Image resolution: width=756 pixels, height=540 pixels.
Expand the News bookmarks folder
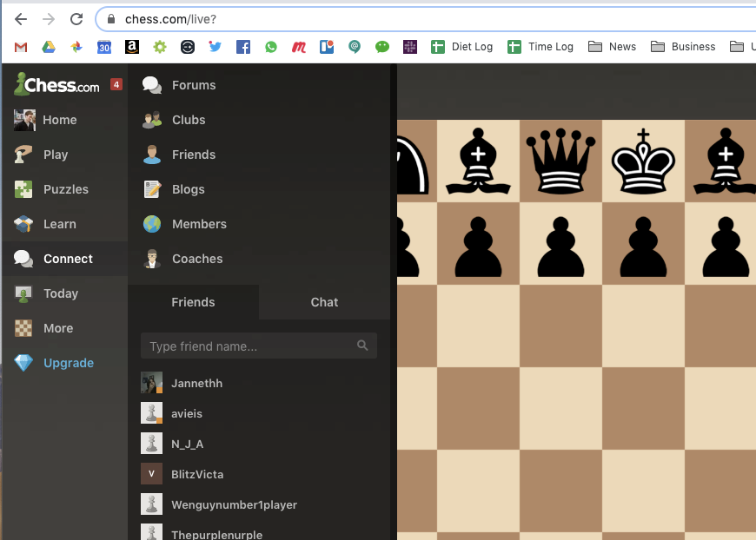tap(612, 47)
